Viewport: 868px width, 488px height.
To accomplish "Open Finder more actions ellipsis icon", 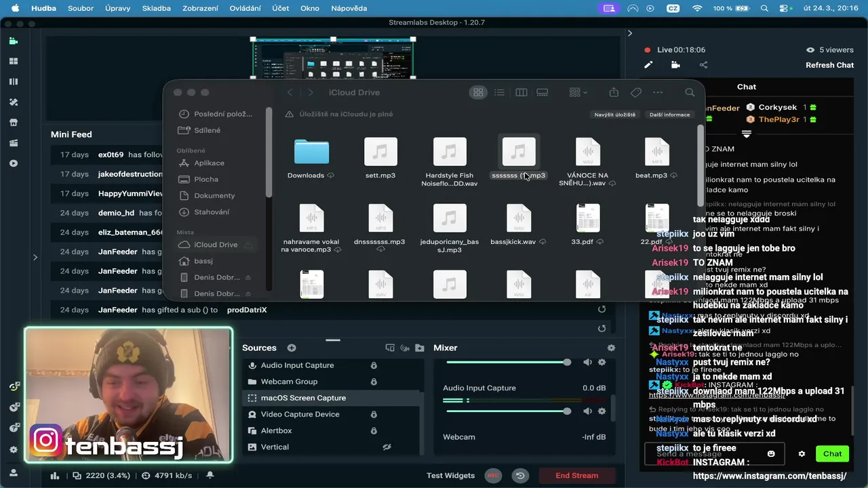I will (x=658, y=92).
